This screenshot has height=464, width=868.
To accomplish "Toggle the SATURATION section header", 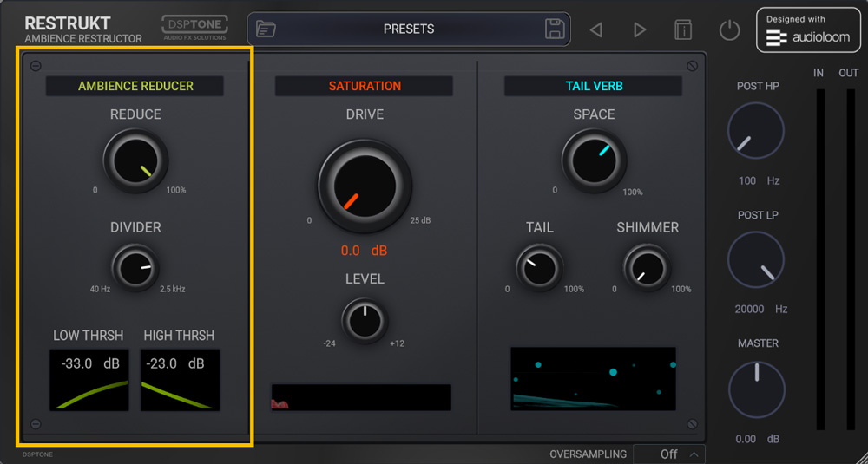I will pos(365,86).
